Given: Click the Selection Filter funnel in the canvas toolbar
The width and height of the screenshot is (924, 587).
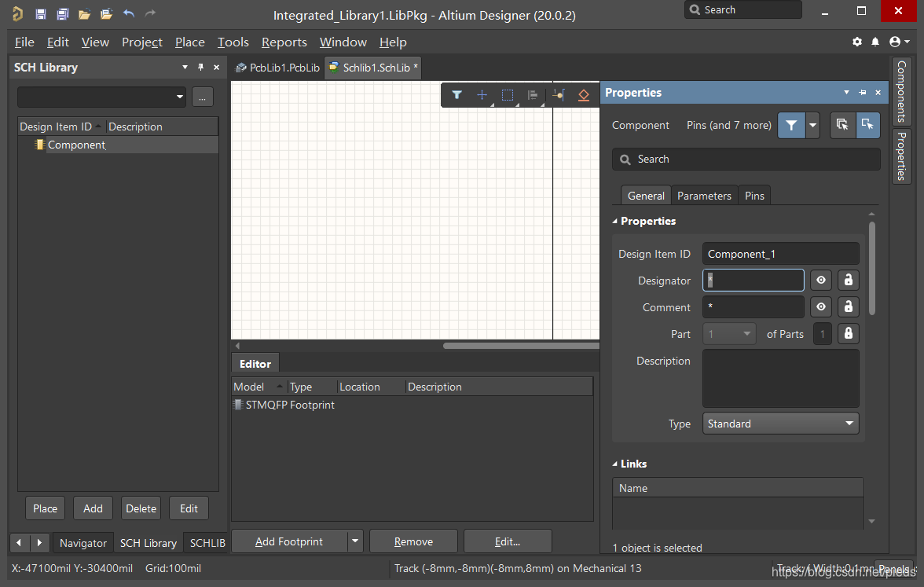Looking at the screenshot, I should click(x=456, y=95).
